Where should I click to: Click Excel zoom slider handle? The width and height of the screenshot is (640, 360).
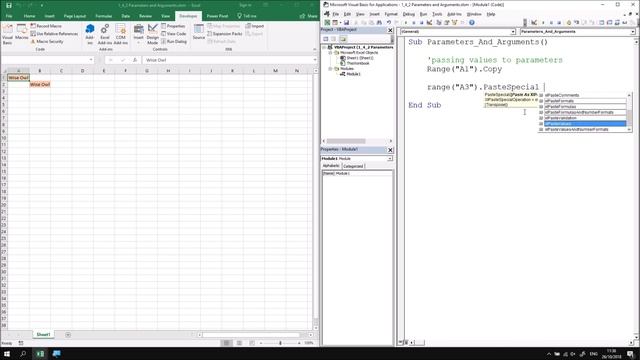[x=280, y=343]
